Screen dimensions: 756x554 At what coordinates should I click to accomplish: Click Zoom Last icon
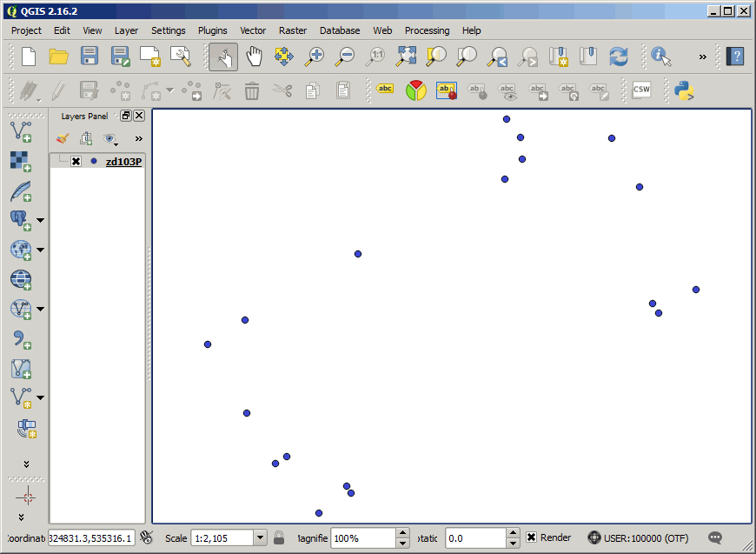(497, 57)
